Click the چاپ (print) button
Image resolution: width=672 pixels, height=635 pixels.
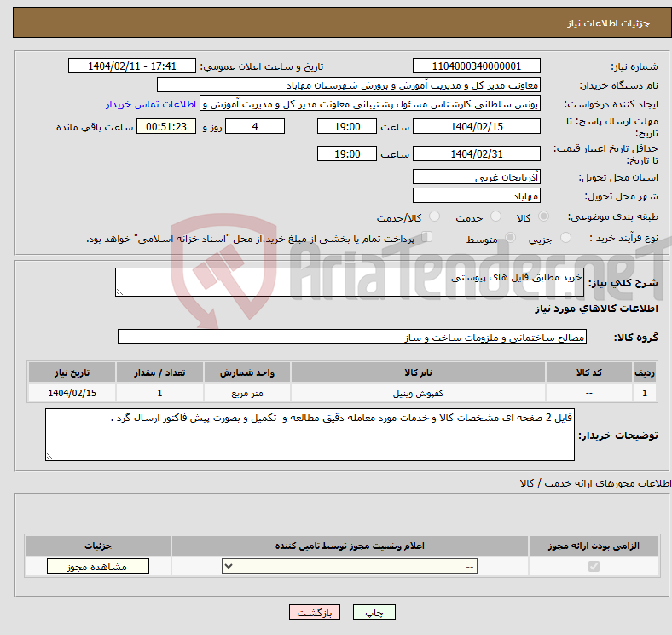pos(374,612)
